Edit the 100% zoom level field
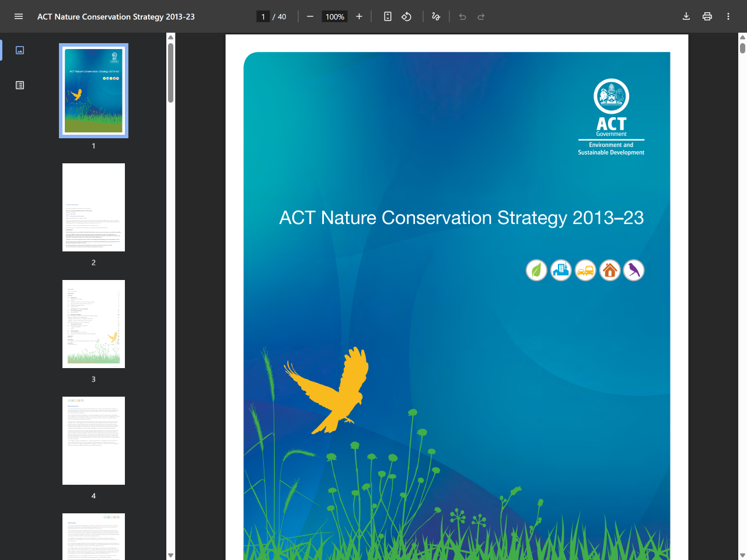The image size is (747, 560). coord(335,16)
